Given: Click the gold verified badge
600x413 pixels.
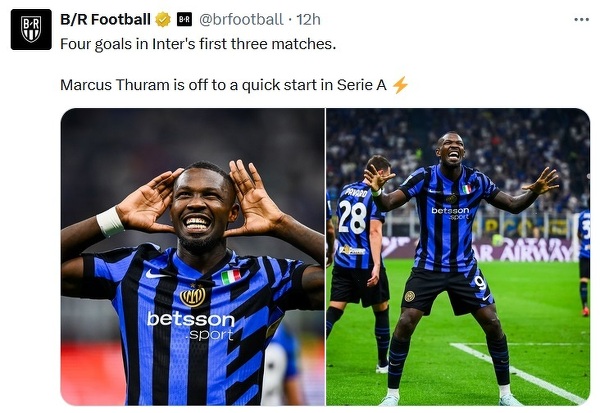Looking at the screenshot, I should coord(163,20).
